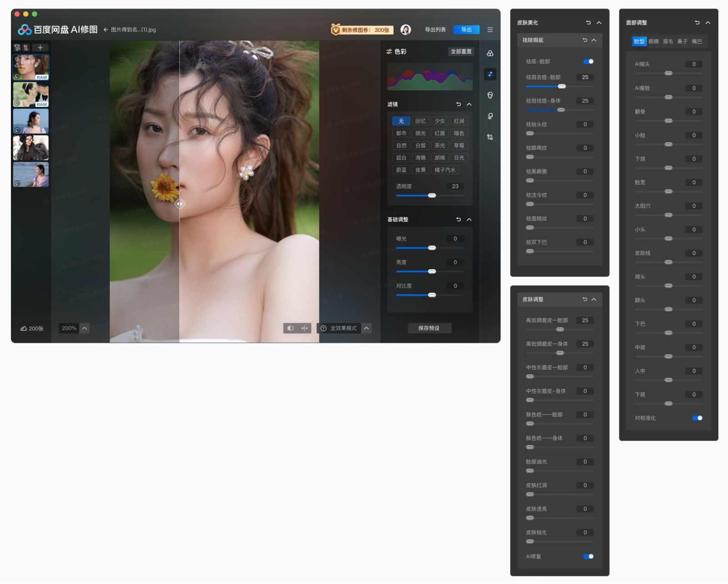Screen dimensions: 728x584
Task: Click the sort order icon above thumbnails
Action: pyautogui.click(x=25, y=47)
